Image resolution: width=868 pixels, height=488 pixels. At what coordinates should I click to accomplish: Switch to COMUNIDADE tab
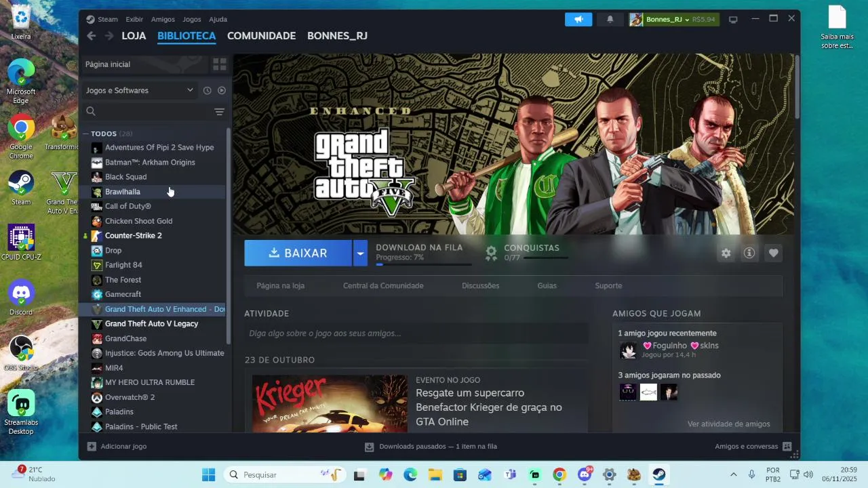click(x=261, y=36)
